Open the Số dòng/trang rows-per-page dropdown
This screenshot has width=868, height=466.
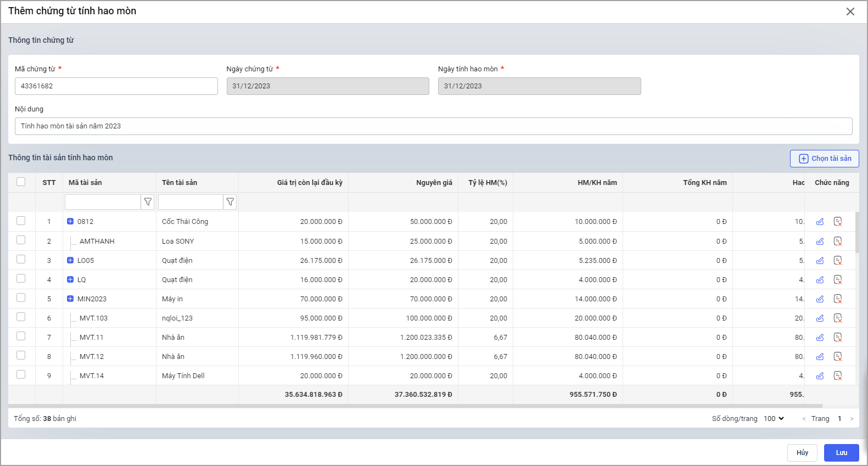point(773,419)
